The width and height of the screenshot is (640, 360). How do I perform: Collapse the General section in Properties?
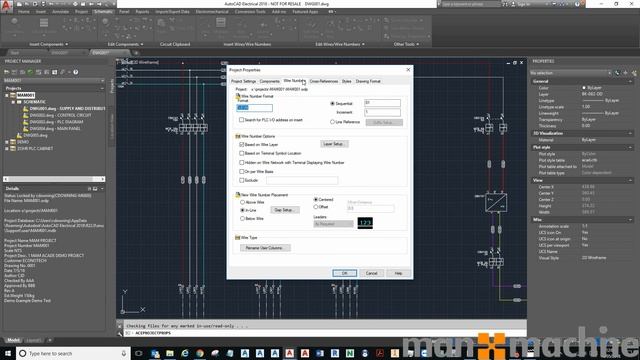pos(630,82)
